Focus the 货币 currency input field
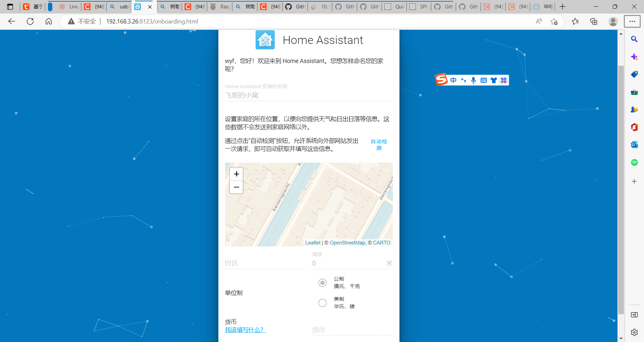 (x=352, y=330)
